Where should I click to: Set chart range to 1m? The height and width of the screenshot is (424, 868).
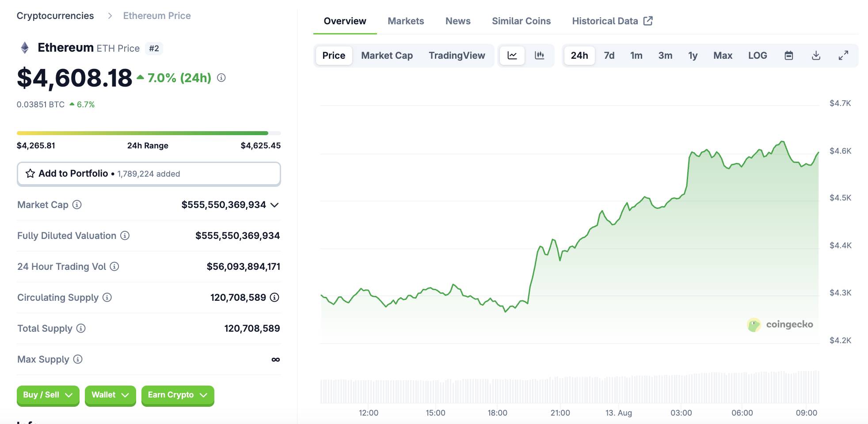click(x=636, y=56)
